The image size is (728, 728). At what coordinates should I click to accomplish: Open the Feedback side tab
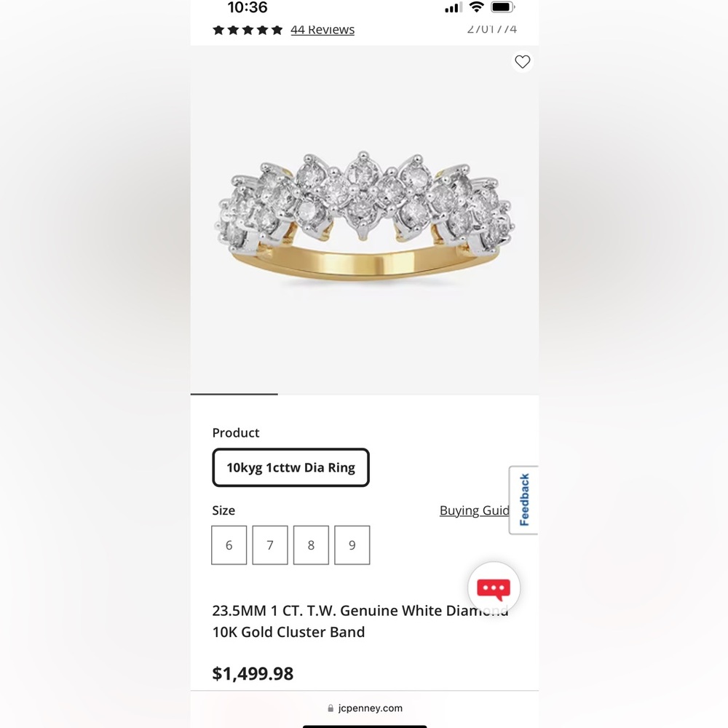click(523, 500)
